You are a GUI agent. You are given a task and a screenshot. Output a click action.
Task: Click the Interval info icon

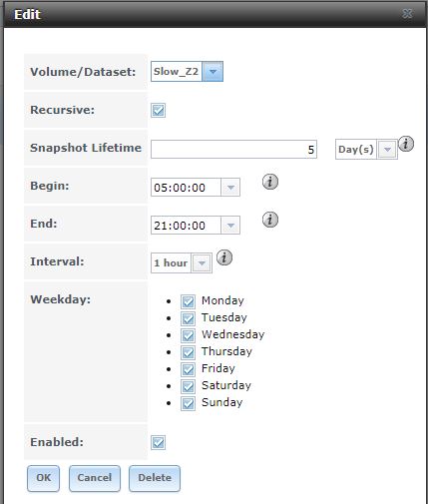pyautogui.click(x=224, y=257)
